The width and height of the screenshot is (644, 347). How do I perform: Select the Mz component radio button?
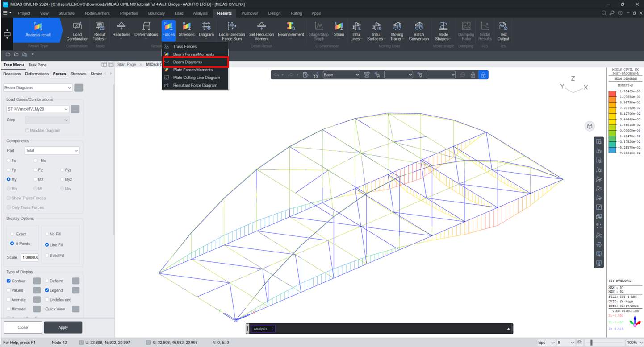click(35, 179)
